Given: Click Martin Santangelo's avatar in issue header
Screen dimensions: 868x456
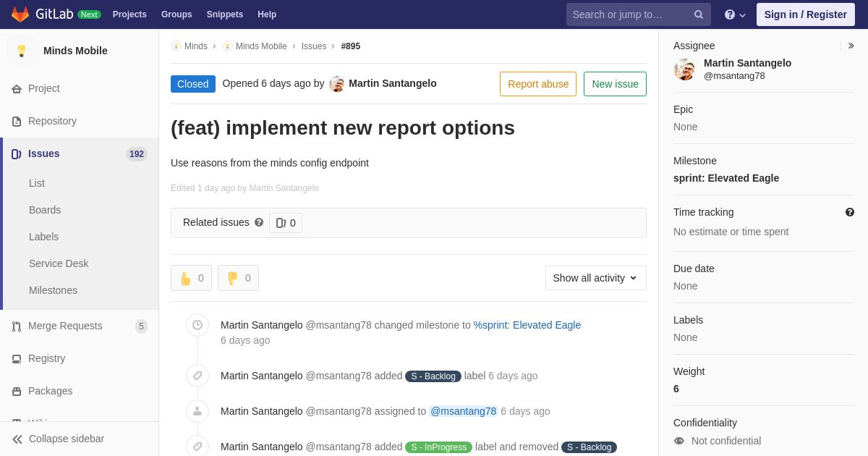Looking at the screenshot, I should (x=336, y=84).
